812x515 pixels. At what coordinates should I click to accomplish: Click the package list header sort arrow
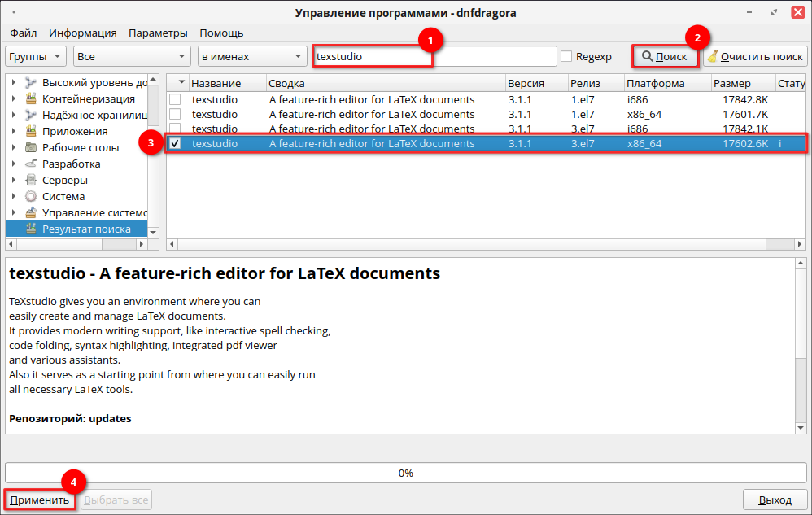[181, 82]
